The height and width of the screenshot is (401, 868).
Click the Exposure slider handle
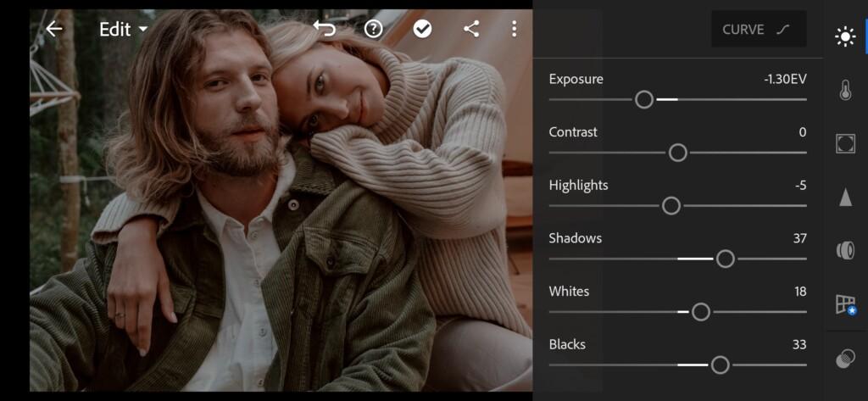(x=644, y=100)
